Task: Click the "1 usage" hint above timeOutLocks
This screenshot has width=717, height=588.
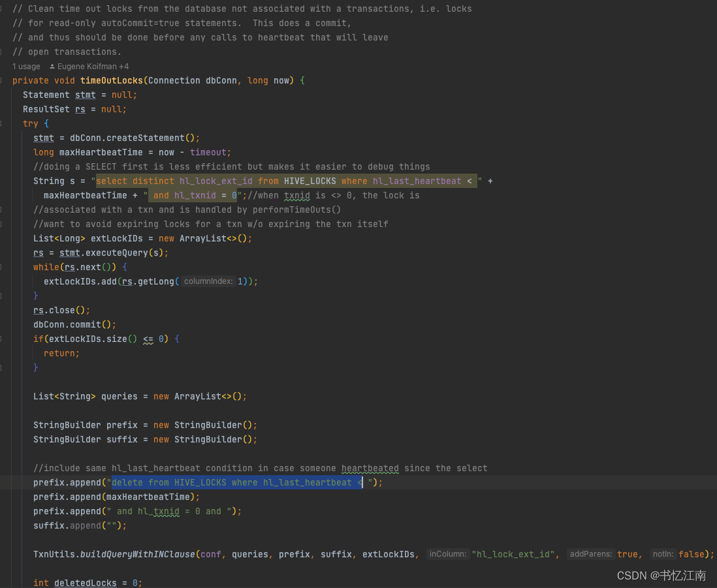Action: pos(26,66)
